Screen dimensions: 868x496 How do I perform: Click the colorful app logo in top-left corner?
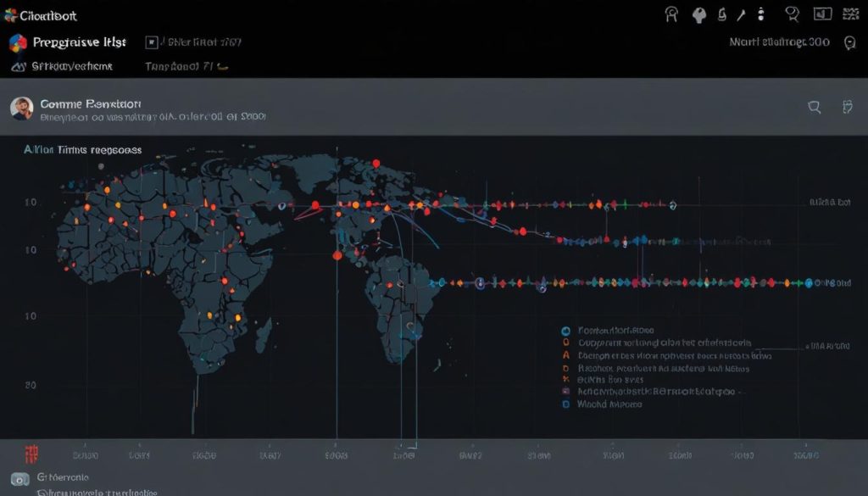click(x=18, y=42)
